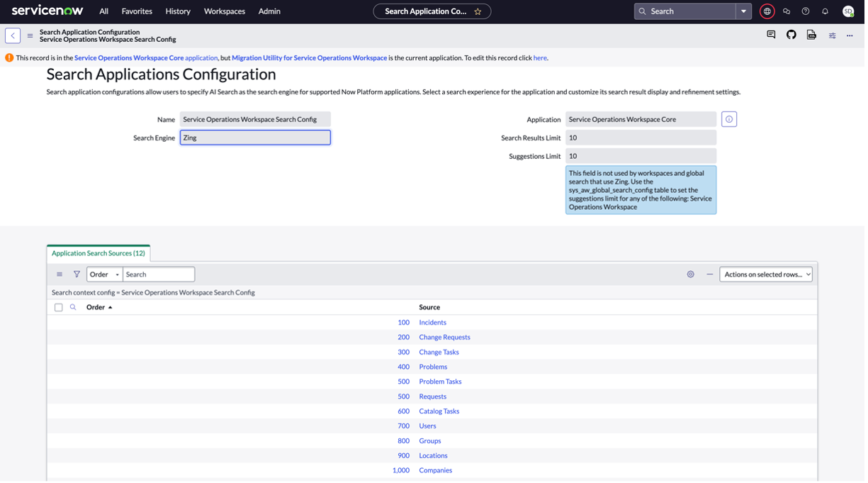Open the Migration Utility for Service Operations Workspace link
Viewport: 868px width, 483px height.
pyautogui.click(x=310, y=58)
